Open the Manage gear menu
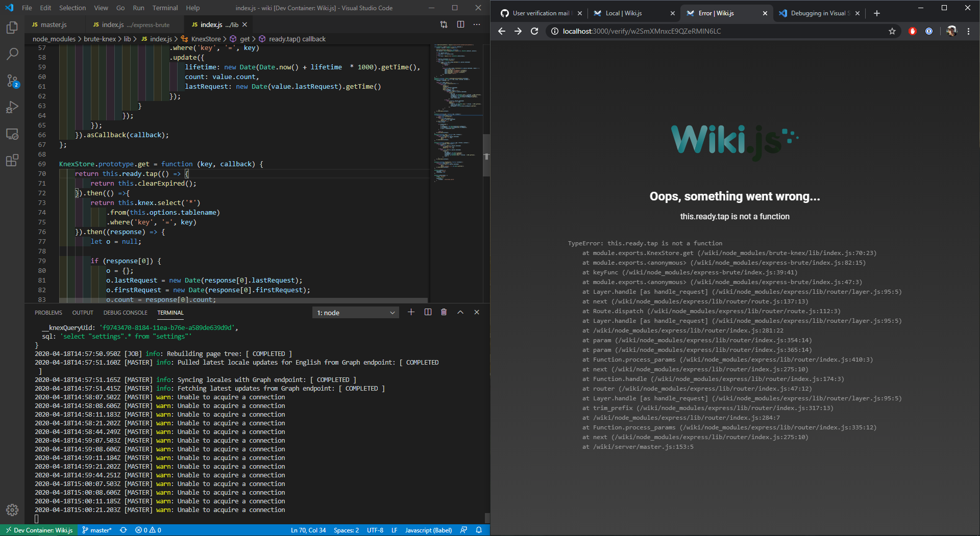980x536 pixels. coord(12,509)
